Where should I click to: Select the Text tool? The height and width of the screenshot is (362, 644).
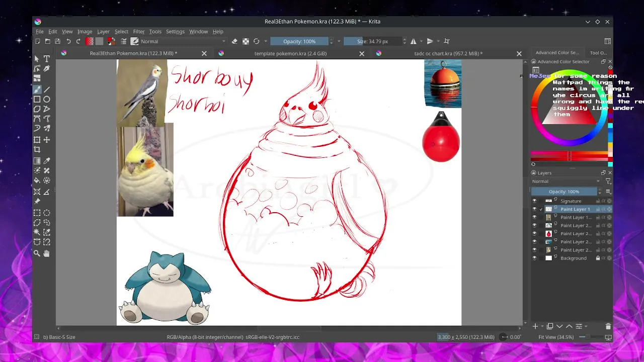pyautogui.click(x=47, y=59)
